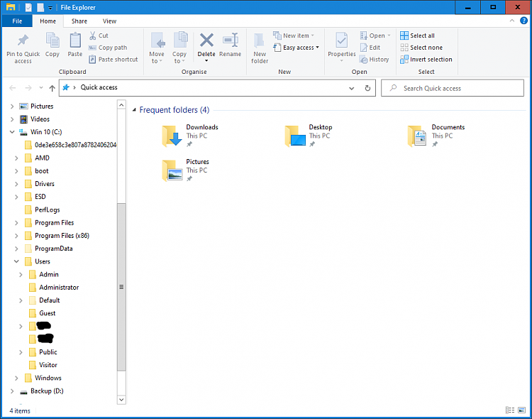532x419 pixels.
Task: Collapse the Users folder node
Action: click(16, 261)
